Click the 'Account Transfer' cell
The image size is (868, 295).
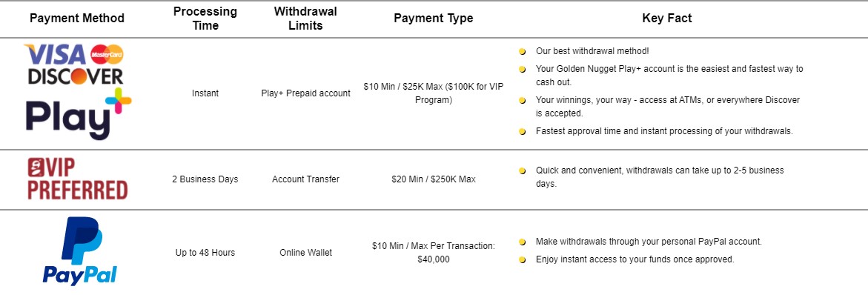(x=305, y=179)
